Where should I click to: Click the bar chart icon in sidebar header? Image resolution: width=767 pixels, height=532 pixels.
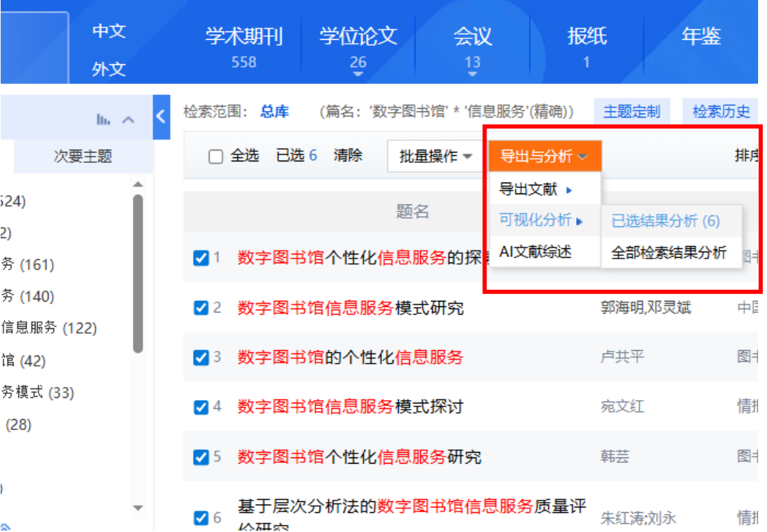103,120
